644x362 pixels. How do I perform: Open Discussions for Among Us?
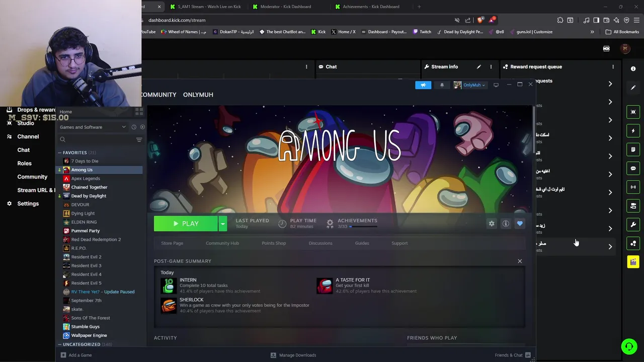point(320,243)
